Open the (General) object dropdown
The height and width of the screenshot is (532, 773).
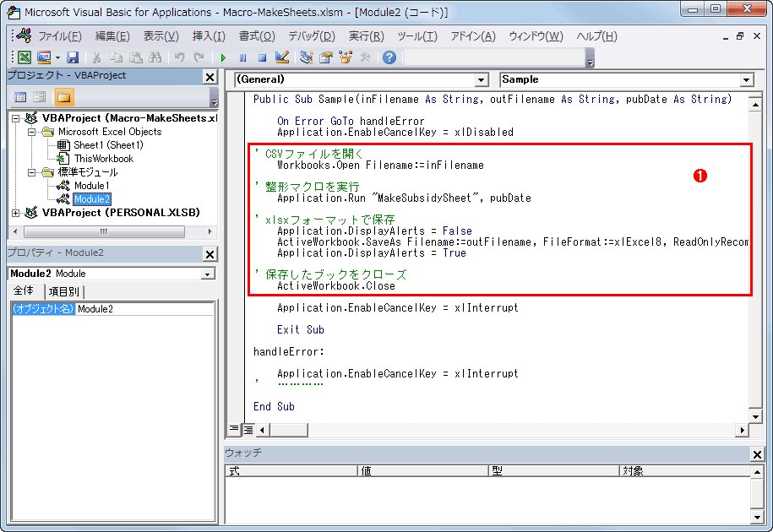click(482, 79)
